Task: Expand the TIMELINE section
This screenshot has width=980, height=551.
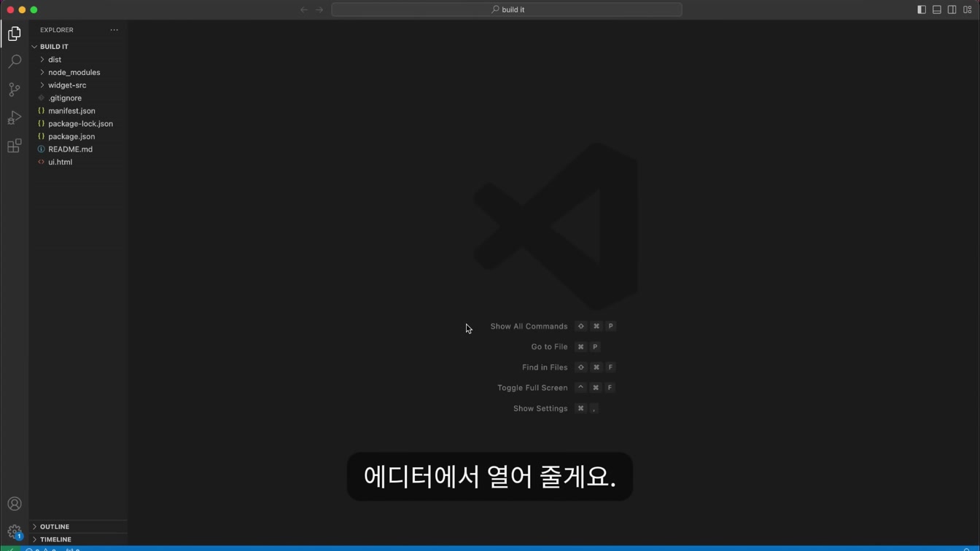Action: point(79,539)
